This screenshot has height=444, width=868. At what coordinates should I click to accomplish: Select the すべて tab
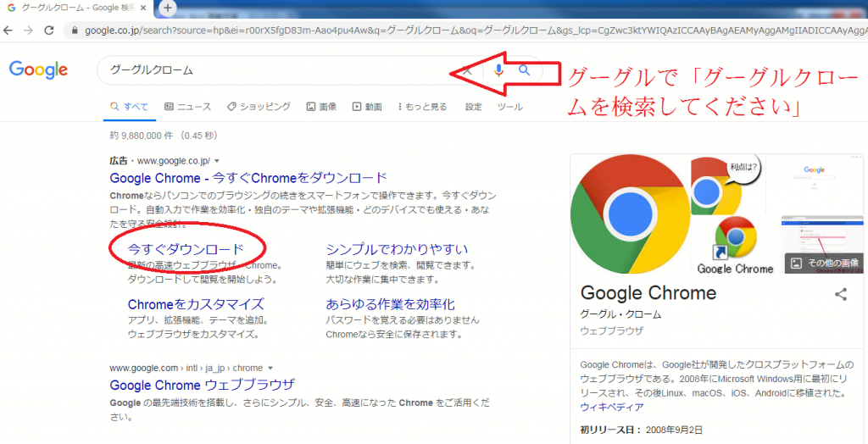130,107
